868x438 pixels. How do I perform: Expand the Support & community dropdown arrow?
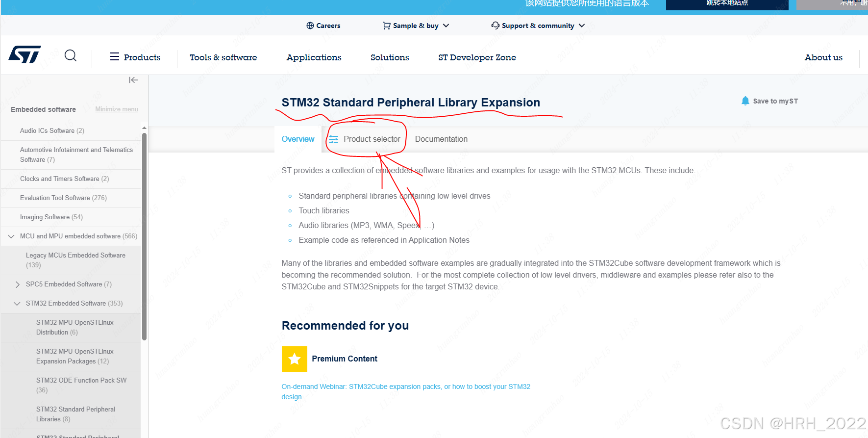582,26
